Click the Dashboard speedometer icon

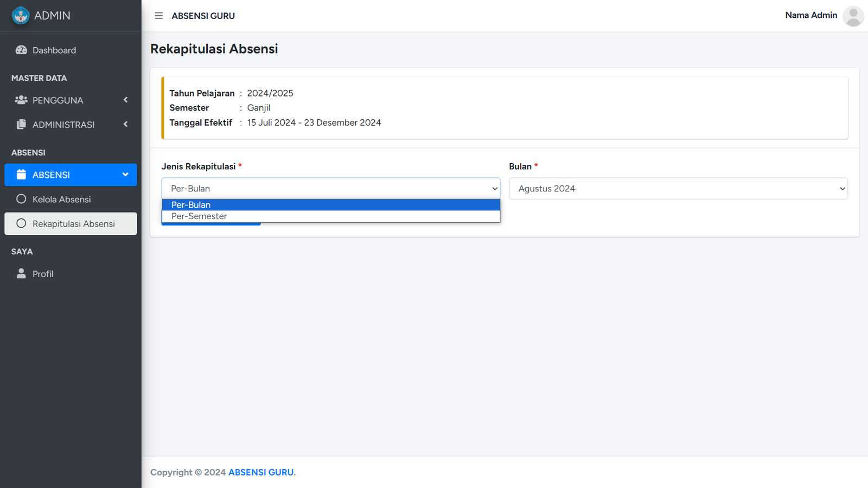point(21,50)
